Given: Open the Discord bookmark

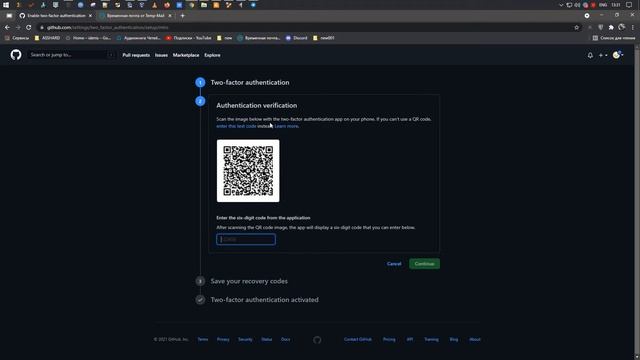Looking at the screenshot, I should [296, 38].
